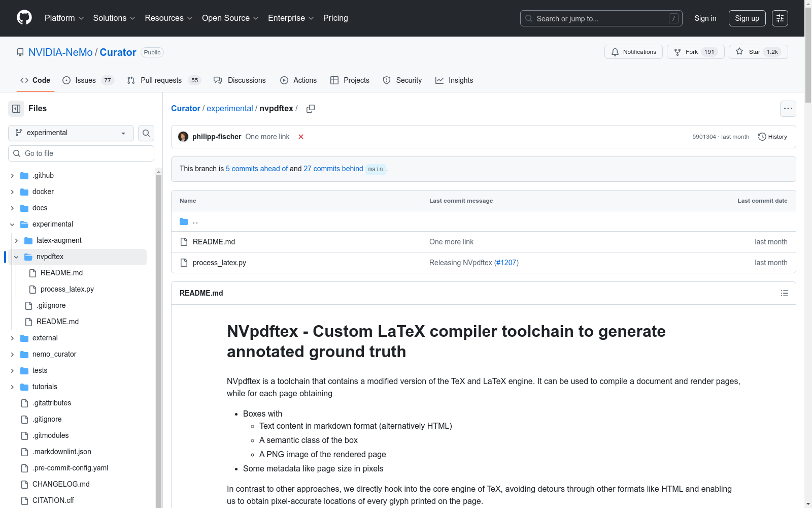Open .pre-commit-config.yaml in the tree
Viewport: 812px width, 508px height.
tap(70, 468)
